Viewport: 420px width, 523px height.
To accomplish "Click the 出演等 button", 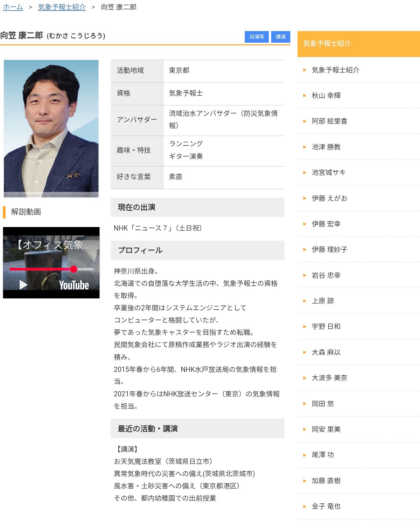I will click(257, 37).
